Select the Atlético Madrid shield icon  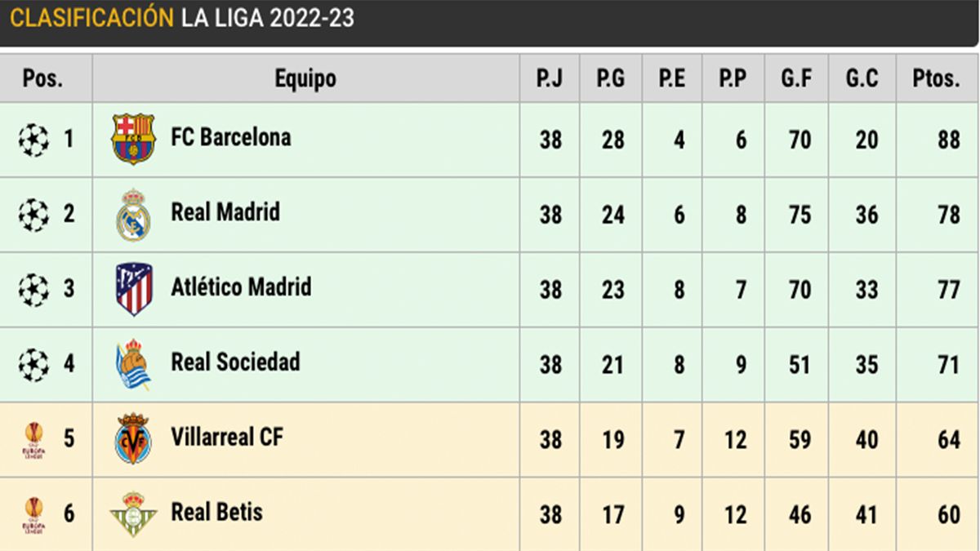(x=133, y=290)
